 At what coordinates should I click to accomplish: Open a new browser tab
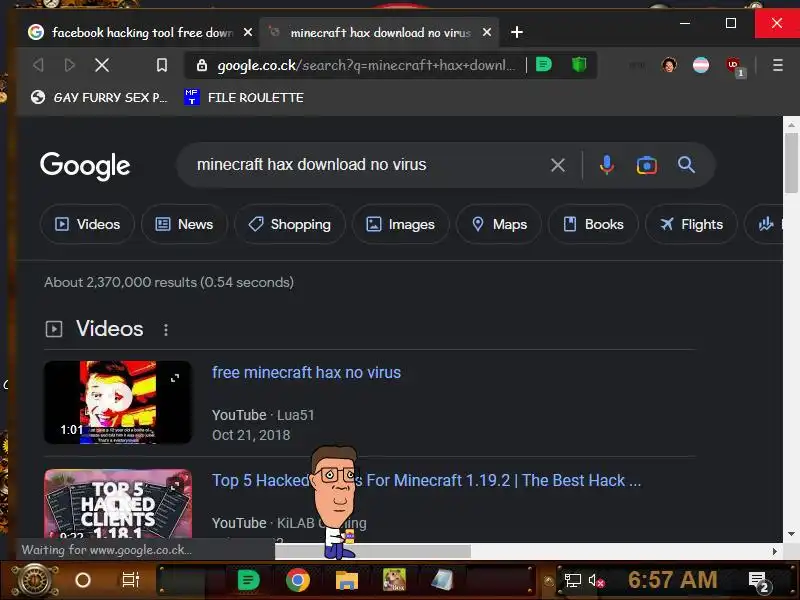pyautogui.click(x=517, y=32)
